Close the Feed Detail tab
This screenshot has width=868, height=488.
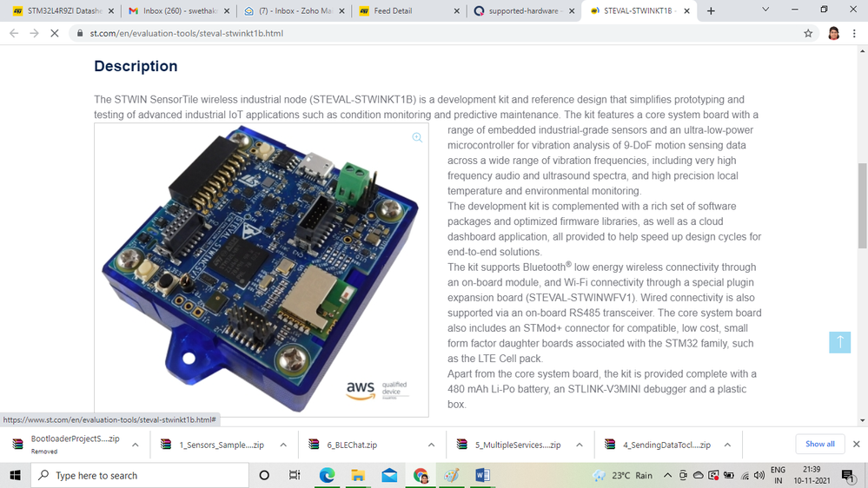click(x=457, y=11)
